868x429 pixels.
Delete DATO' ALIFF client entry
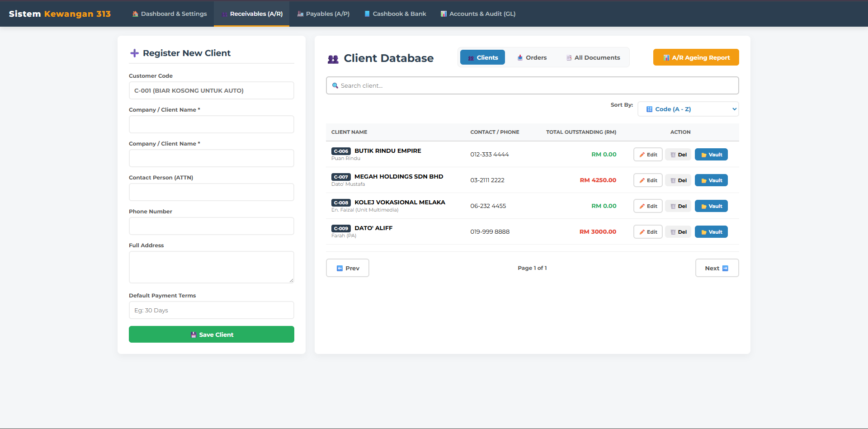click(x=678, y=231)
